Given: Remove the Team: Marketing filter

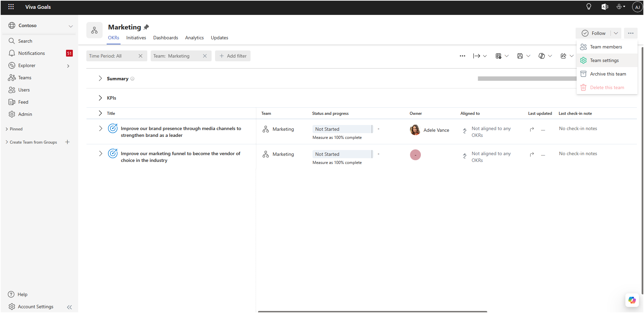Looking at the screenshot, I should [x=205, y=56].
